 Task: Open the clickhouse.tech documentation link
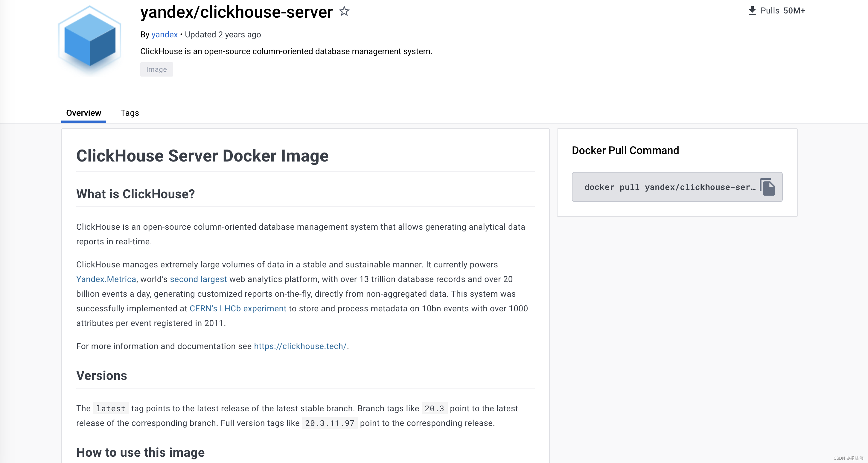(x=300, y=346)
